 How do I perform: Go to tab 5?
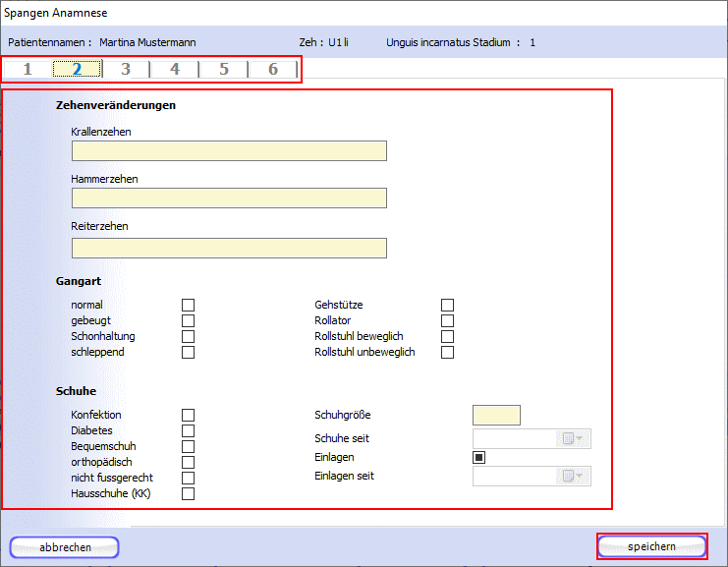[x=224, y=69]
